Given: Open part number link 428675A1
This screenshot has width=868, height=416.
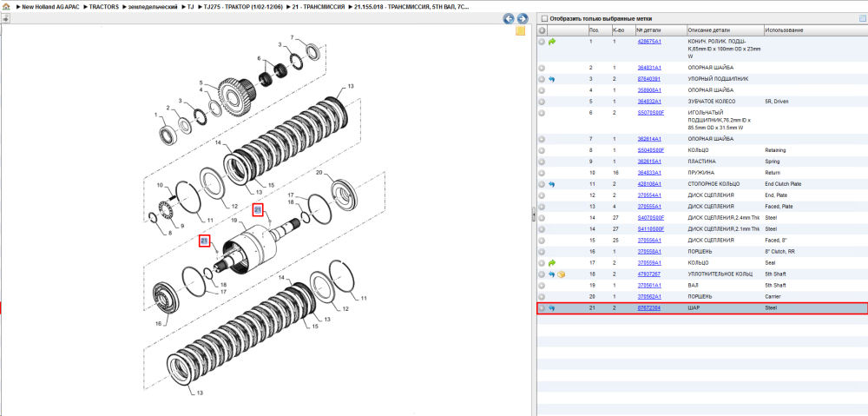Looking at the screenshot, I should point(649,42).
